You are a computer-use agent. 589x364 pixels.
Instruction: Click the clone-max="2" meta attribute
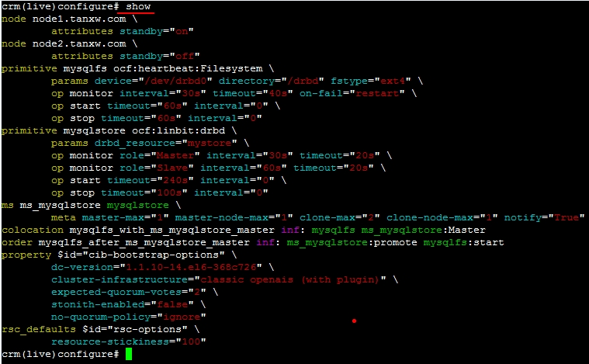[x=340, y=217]
